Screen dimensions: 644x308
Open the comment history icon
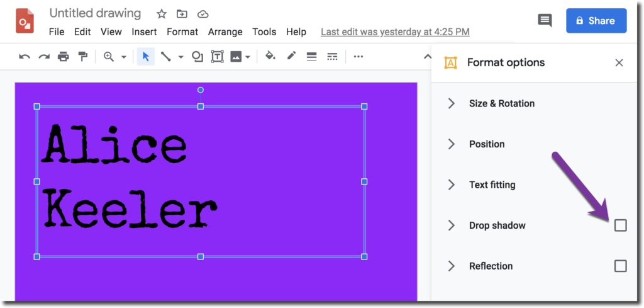click(545, 21)
